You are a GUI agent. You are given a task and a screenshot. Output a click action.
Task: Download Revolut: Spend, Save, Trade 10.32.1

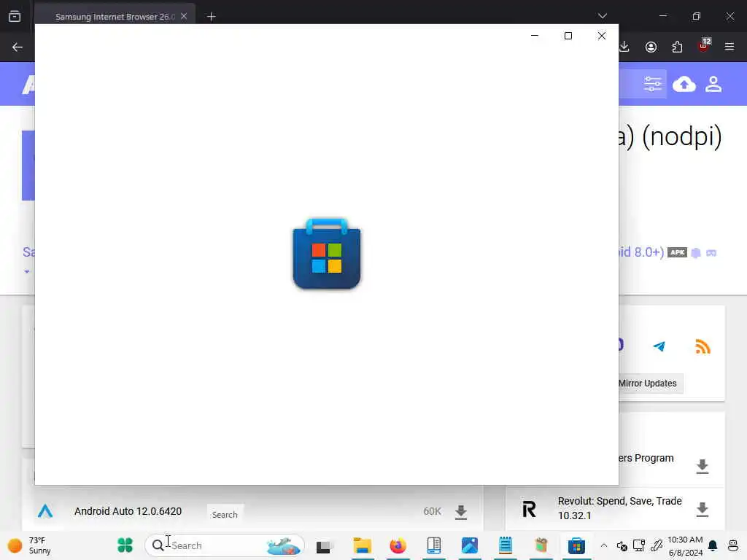coord(703,509)
